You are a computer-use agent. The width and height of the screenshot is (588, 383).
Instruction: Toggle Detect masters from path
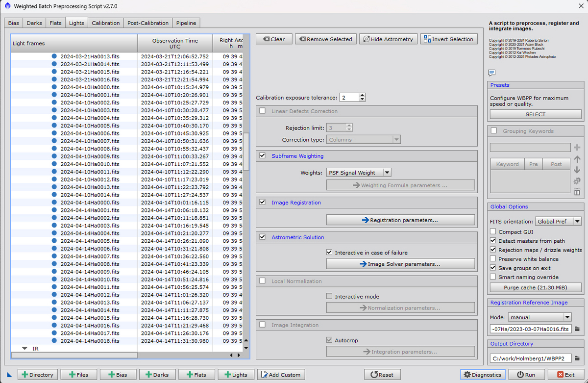tap(493, 241)
